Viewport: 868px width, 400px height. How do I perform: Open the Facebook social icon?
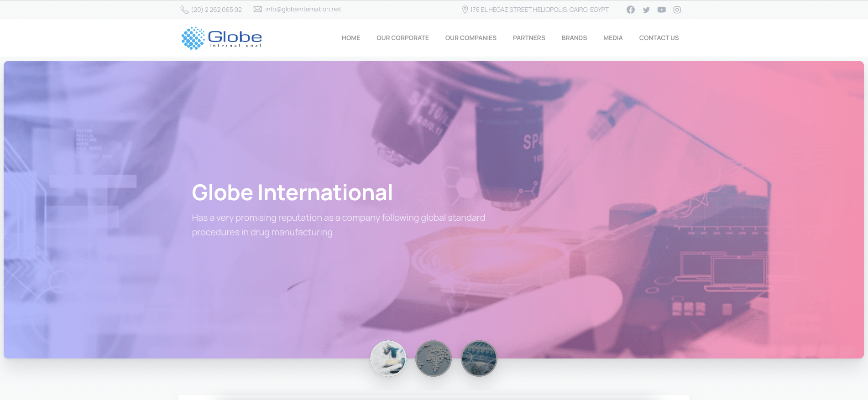[630, 10]
